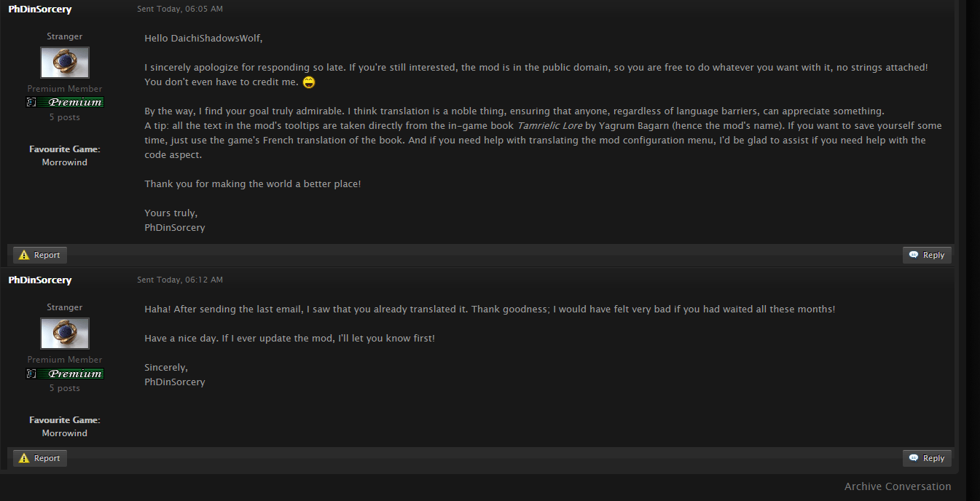Click the warning icon in second Report button

point(24,458)
